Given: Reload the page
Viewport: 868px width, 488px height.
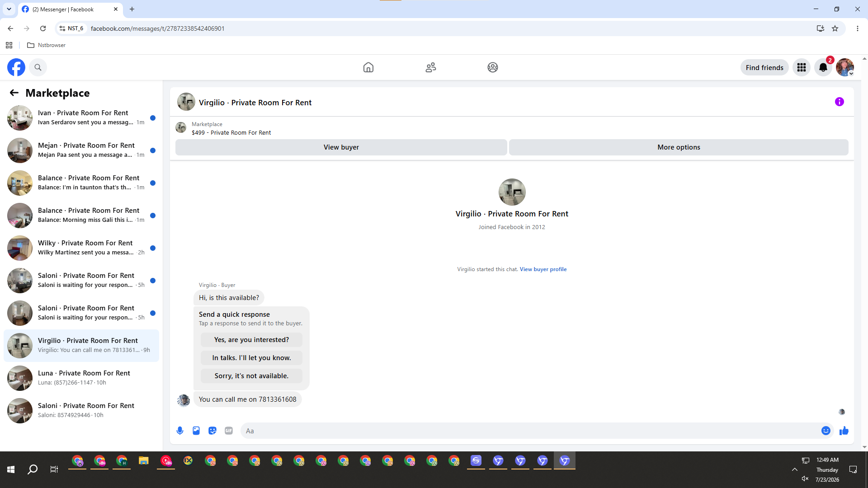Looking at the screenshot, I should coord(43,28).
